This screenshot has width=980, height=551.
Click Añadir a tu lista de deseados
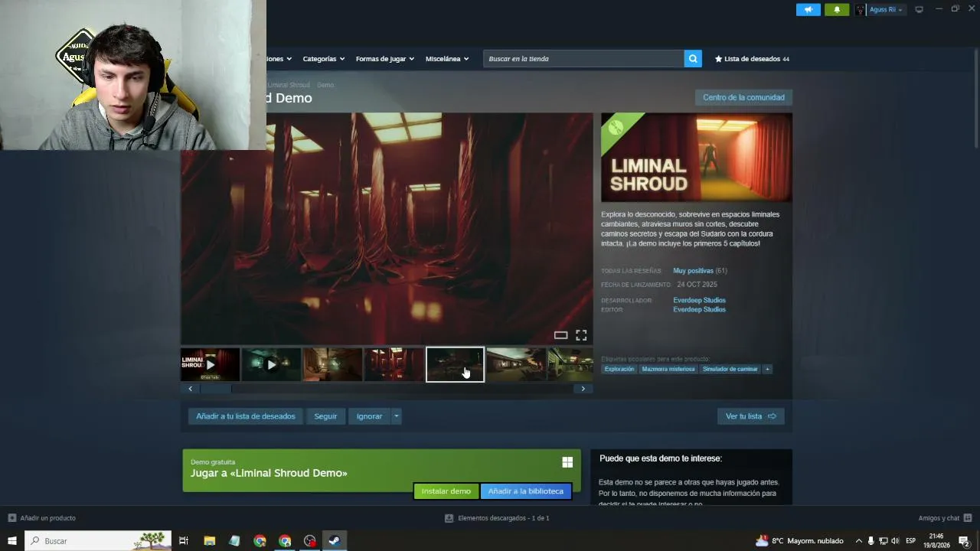click(246, 416)
